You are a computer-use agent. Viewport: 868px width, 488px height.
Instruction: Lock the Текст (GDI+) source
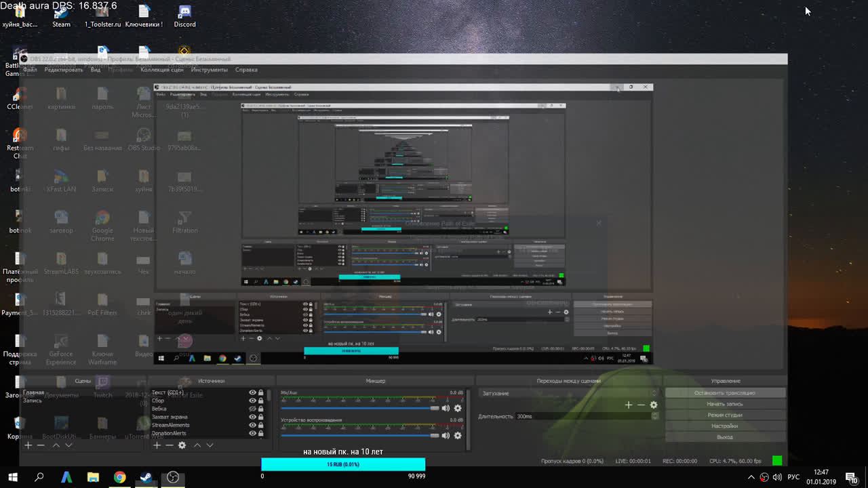click(x=261, y=392)
